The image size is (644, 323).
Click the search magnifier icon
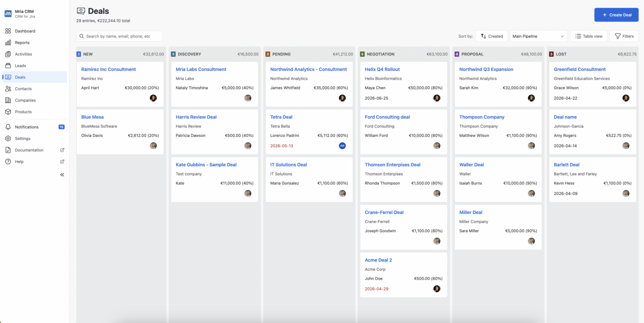81,36
